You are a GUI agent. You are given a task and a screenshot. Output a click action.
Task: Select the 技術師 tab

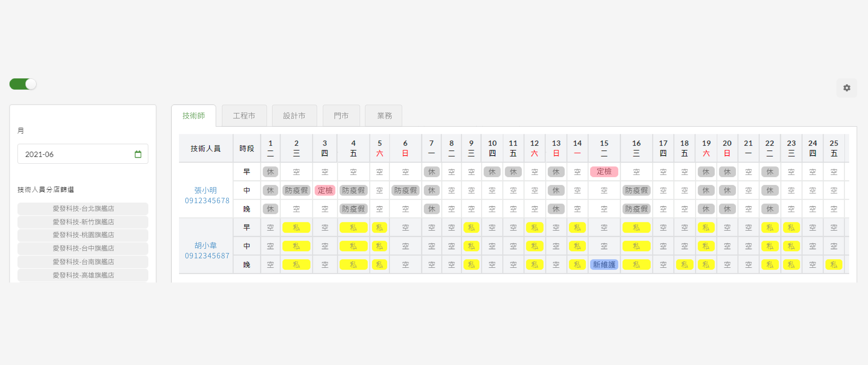[x=193, y=116]
